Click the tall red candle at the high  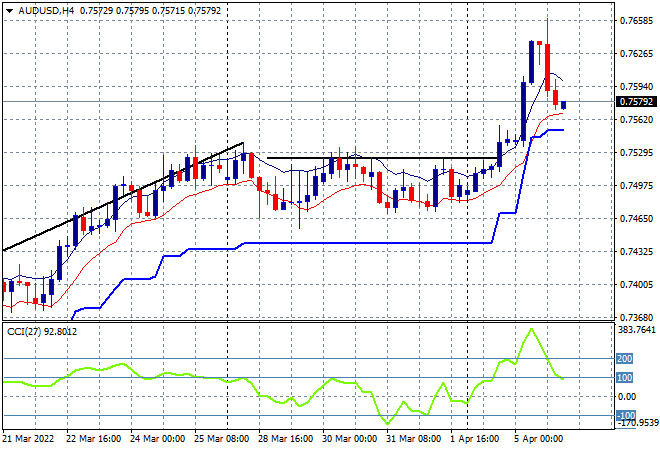click(x=547, y=67)
